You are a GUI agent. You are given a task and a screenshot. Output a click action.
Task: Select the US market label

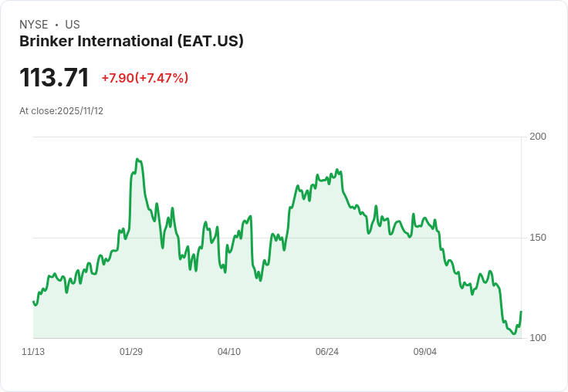(73, 25)
